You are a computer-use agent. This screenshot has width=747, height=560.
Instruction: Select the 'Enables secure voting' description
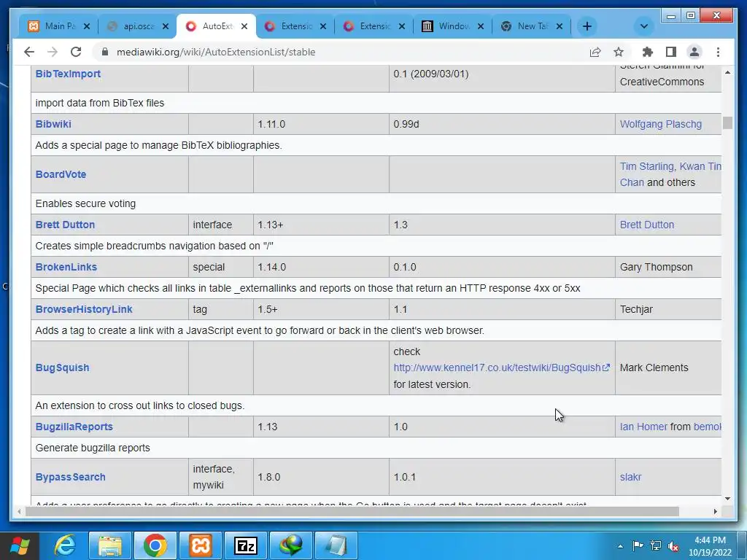coord(86,204)
